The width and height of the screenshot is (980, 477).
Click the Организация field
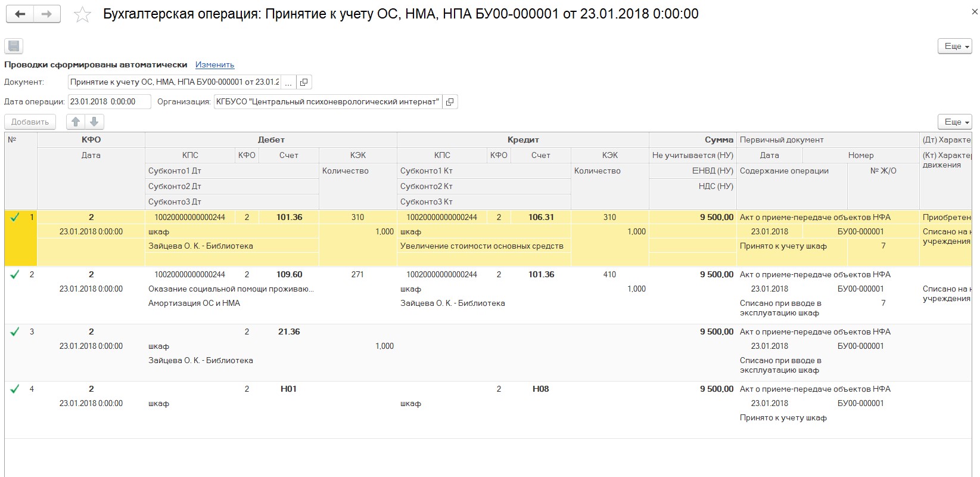point(328,102)
